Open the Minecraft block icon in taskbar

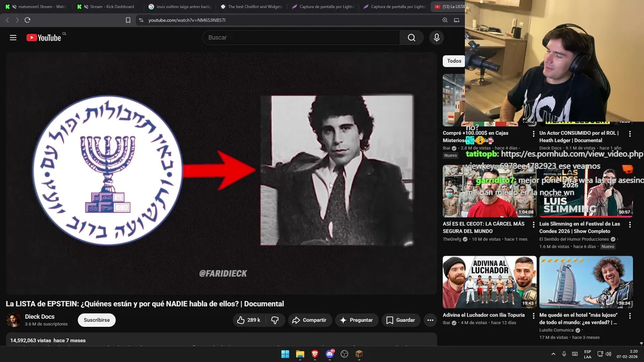pos(359,354)
